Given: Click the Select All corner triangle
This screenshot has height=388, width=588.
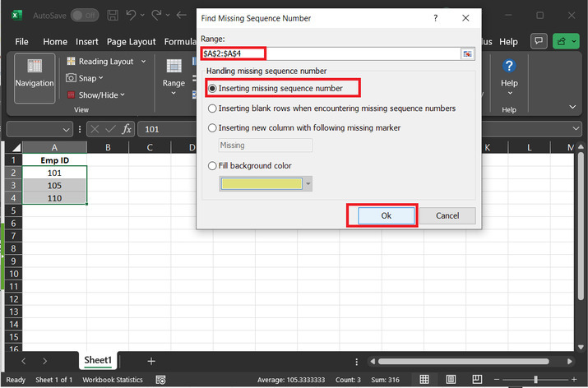Looking at the screenshot, I should pos(16,147).
